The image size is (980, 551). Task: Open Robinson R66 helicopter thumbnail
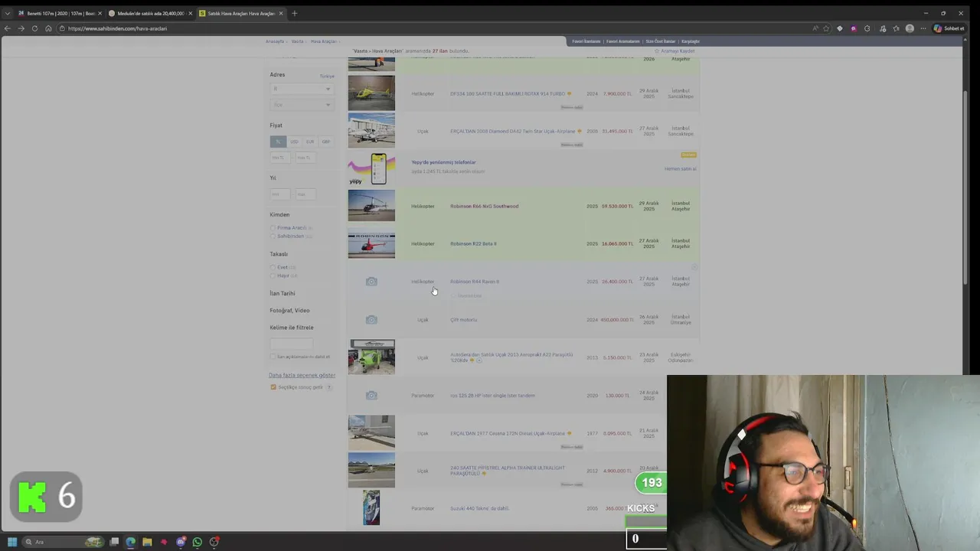point(371,206)
